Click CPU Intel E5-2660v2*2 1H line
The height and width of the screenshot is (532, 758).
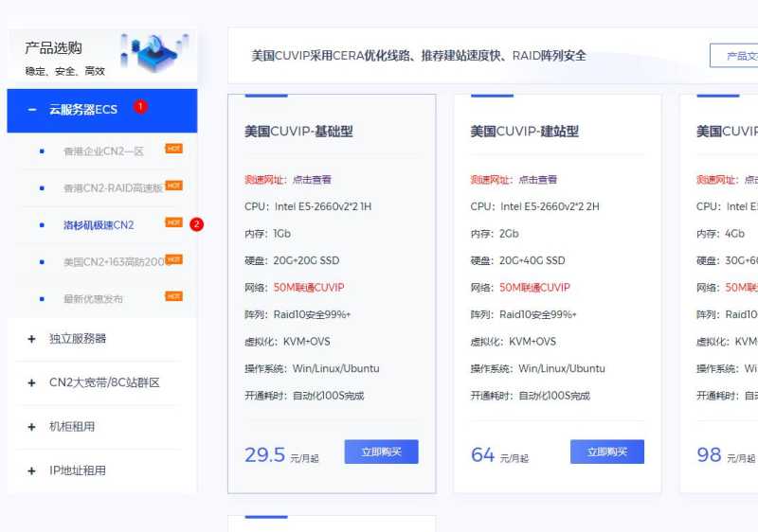(x=308, y=206)
